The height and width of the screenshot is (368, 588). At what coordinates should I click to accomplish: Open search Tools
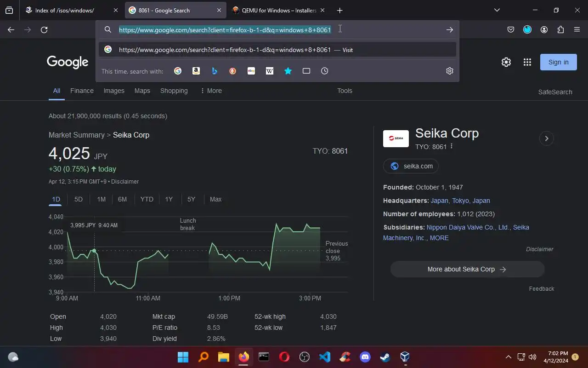tap(345, 91)
